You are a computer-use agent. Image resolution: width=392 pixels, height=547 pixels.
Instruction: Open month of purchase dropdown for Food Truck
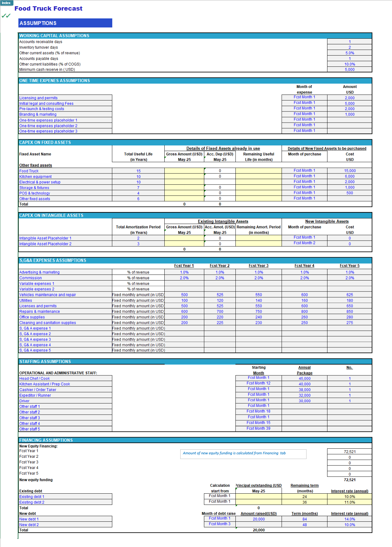(x=304, y=170)
